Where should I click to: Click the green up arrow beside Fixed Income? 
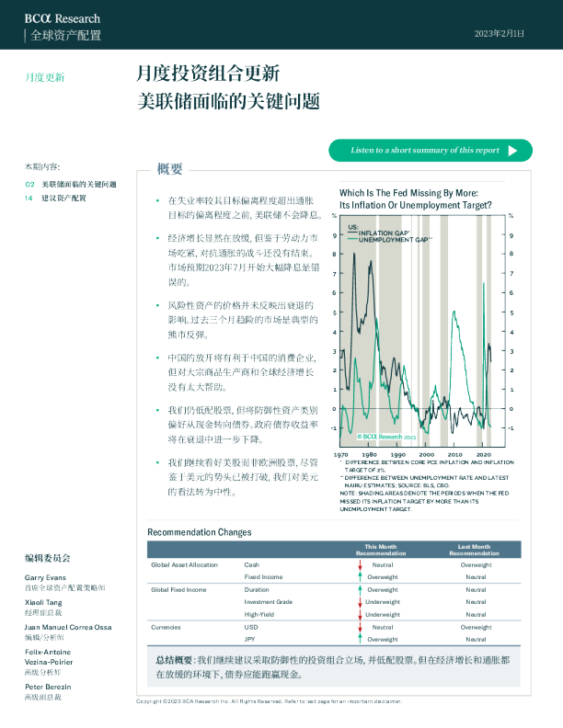(361, 576)
